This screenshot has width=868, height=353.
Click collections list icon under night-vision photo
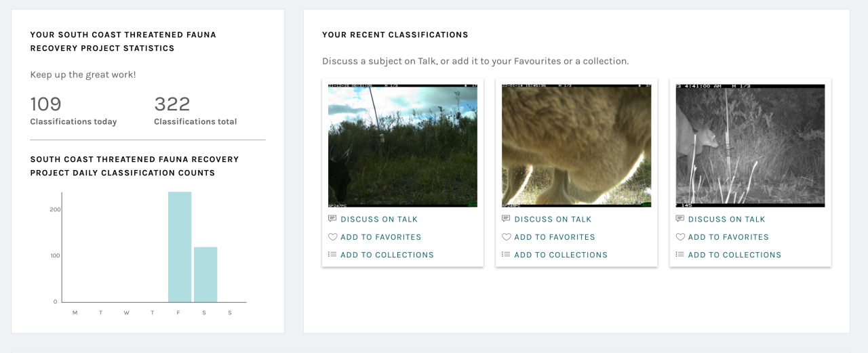(x=679, y=255)
